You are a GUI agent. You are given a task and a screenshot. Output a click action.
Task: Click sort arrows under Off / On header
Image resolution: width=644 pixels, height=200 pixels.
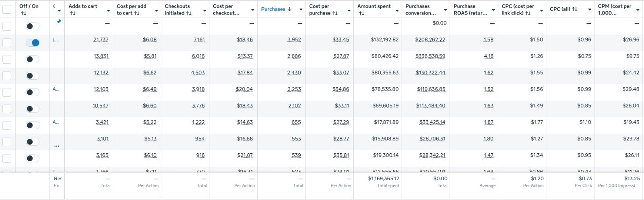(x=23, y=13)
